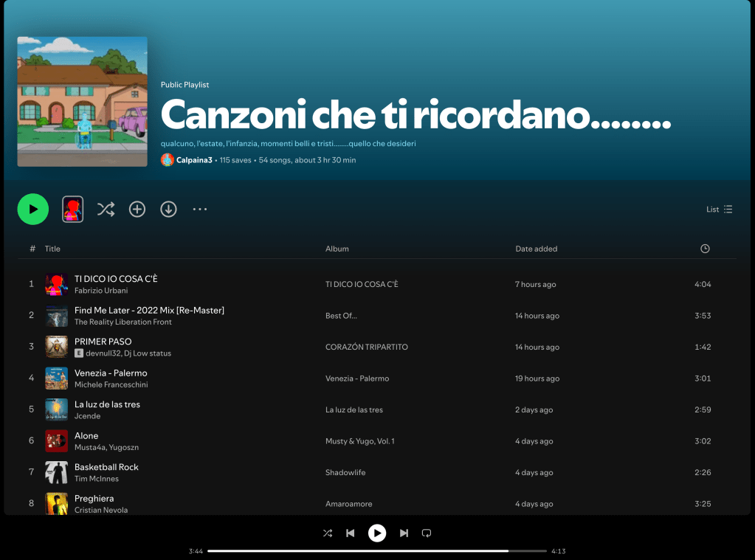Click the white Play button in player bar
This screenshot has width=755, height=560.
[x=377, y=533]
